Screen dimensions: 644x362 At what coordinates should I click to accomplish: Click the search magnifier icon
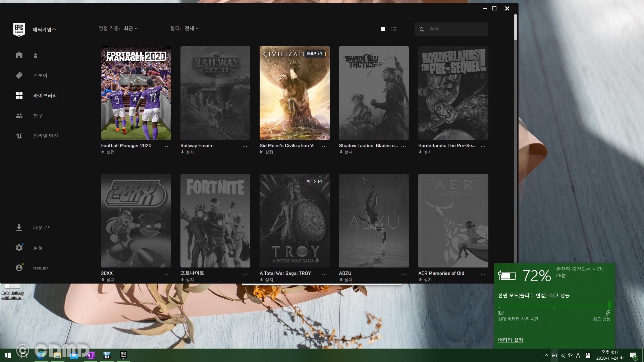(x=422, y=29)
